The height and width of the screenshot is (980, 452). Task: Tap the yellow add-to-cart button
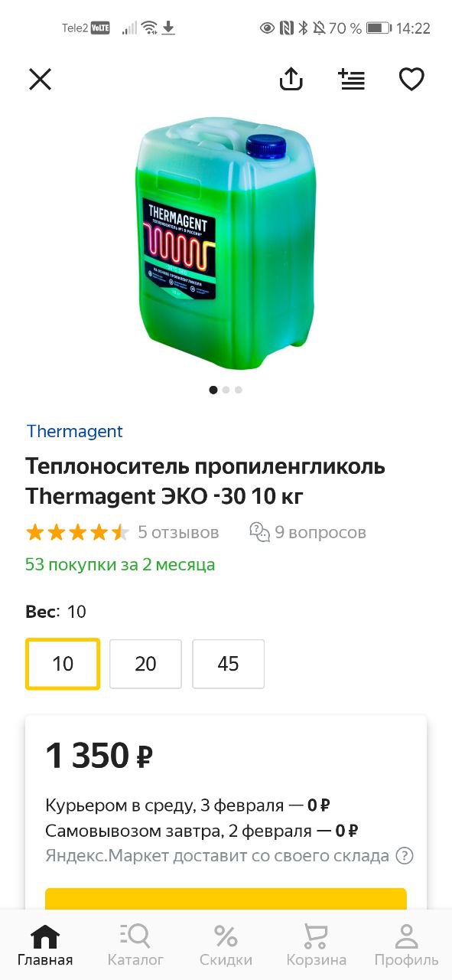[226, 899]
